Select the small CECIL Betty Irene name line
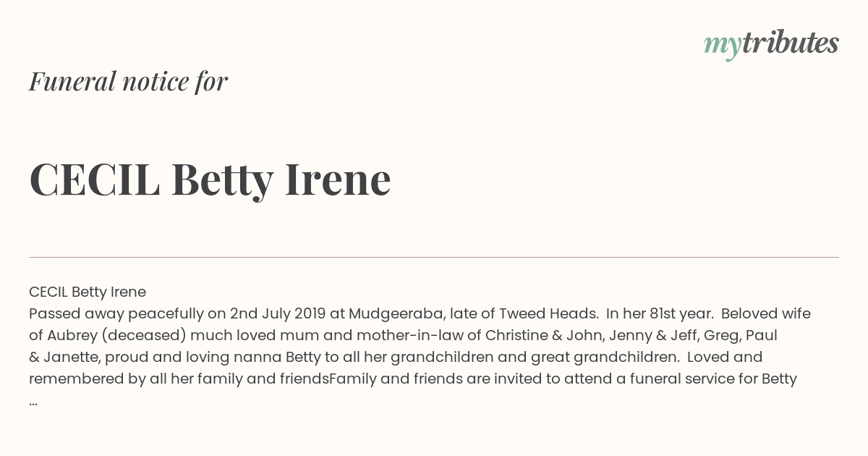The width and height of the screenshot is (868, 456). coord(88,292)
